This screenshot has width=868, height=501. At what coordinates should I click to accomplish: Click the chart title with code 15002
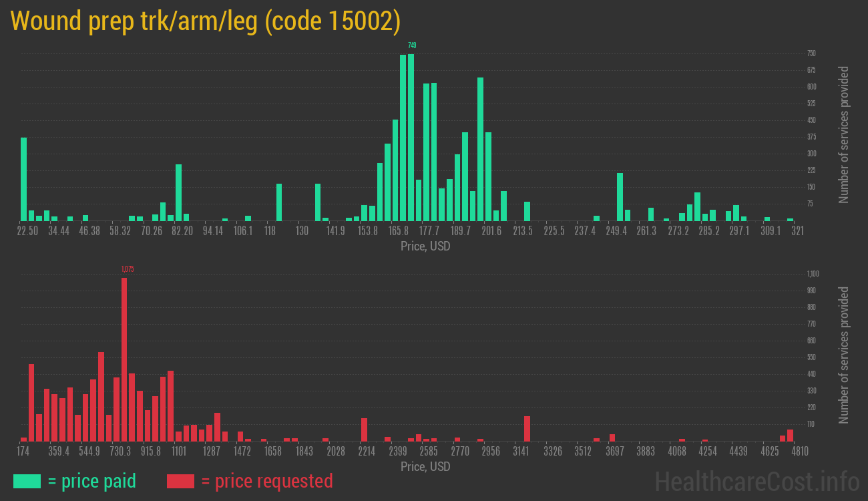point(206,21)
